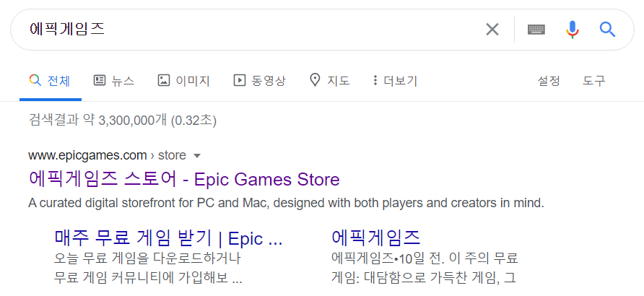The height and width of the screenshot is (296, 644).
Task: Click the snippet 오늘 무료 게임을 다운로드하거나
Action: 147,258
